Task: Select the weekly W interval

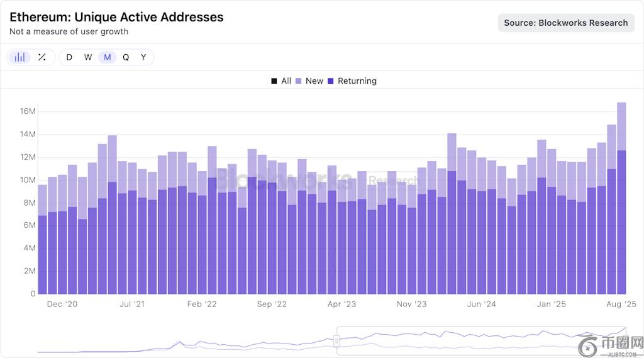Action: (x=88, y=57)
